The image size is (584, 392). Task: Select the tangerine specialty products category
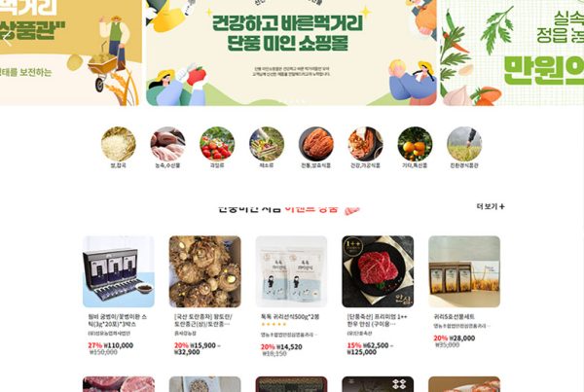point(415,144)
